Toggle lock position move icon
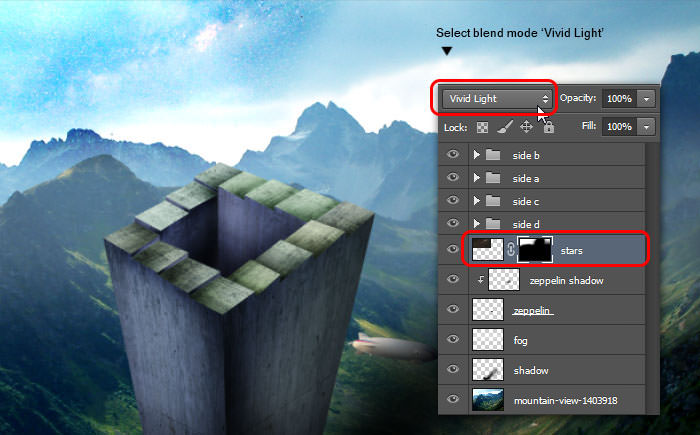The image size is (700, 435). click(526, 127)
